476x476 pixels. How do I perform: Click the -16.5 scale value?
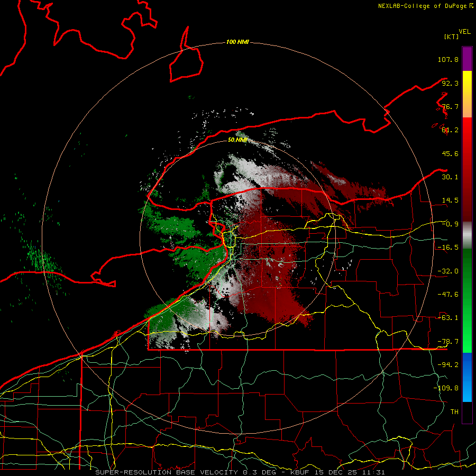pyautogui.click(x=448, y=248)
